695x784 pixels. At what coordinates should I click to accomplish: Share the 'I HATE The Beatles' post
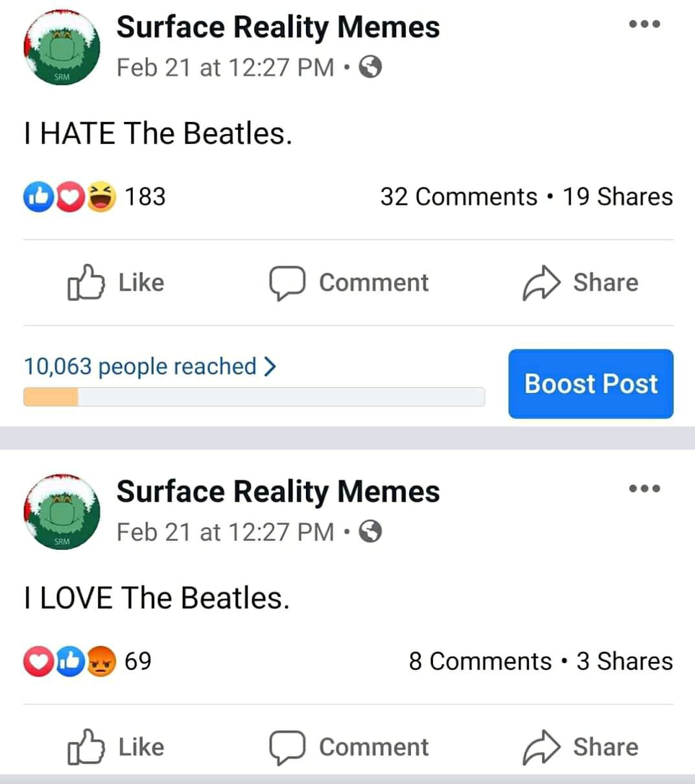(x=580, y=283)
